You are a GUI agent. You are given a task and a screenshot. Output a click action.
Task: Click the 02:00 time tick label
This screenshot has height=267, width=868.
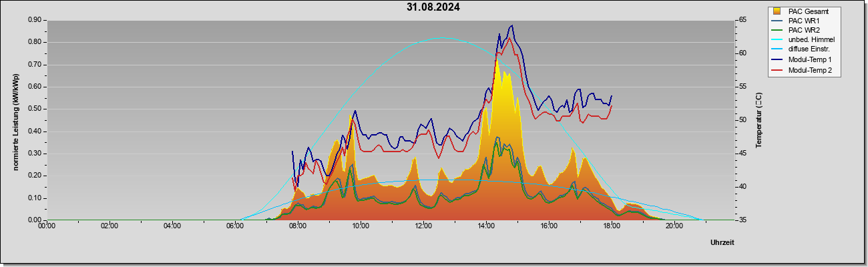pyautogui.click(x=110, y=227)
